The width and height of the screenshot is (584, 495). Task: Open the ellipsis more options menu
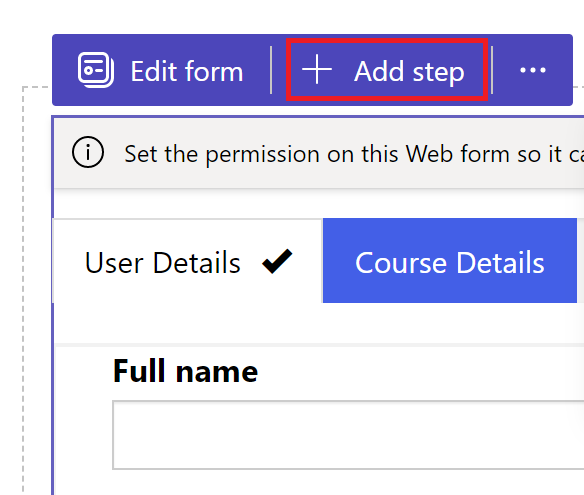[x=533, y=70]
